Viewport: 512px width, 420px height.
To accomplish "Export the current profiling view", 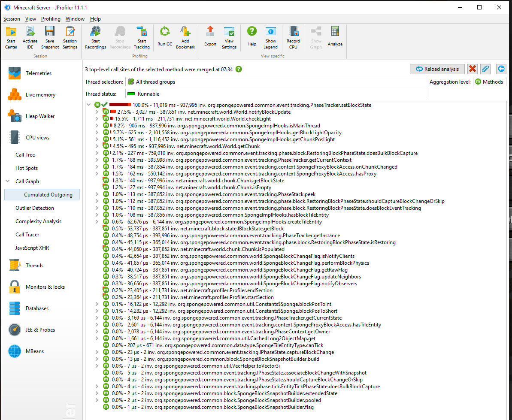I will [x=210, y=37].
